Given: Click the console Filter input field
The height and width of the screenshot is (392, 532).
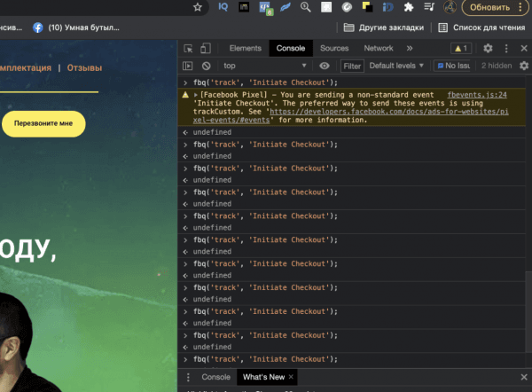Looking at the screenshot, I should coord(353,66).
